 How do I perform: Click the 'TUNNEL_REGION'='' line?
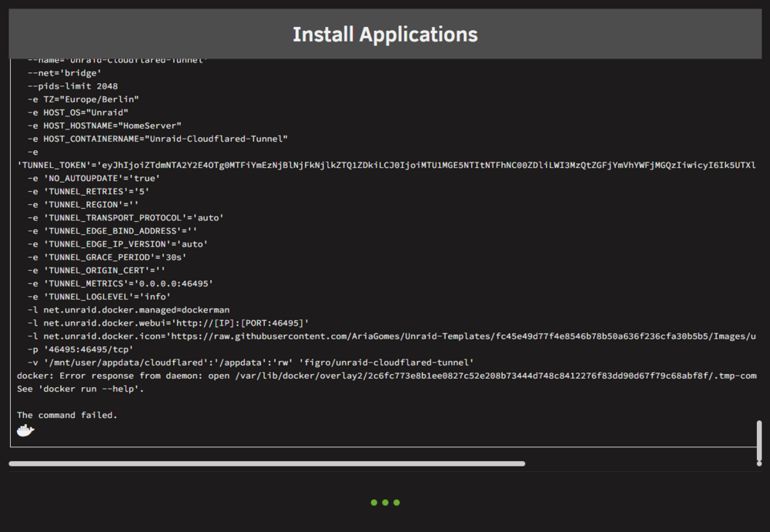tap(83, 205)
